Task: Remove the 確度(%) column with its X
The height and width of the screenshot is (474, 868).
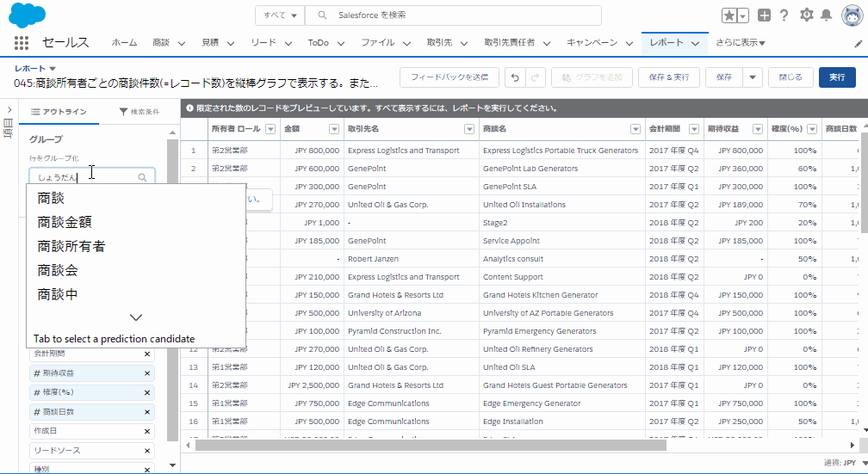Action: (x=147, y=392)
